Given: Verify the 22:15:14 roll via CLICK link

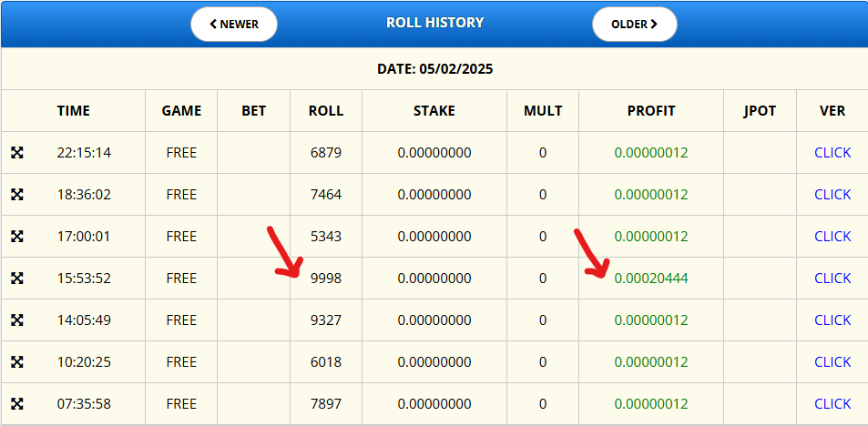Looking at the screenshot, I should pyautogui.click(x=832, y=153).
